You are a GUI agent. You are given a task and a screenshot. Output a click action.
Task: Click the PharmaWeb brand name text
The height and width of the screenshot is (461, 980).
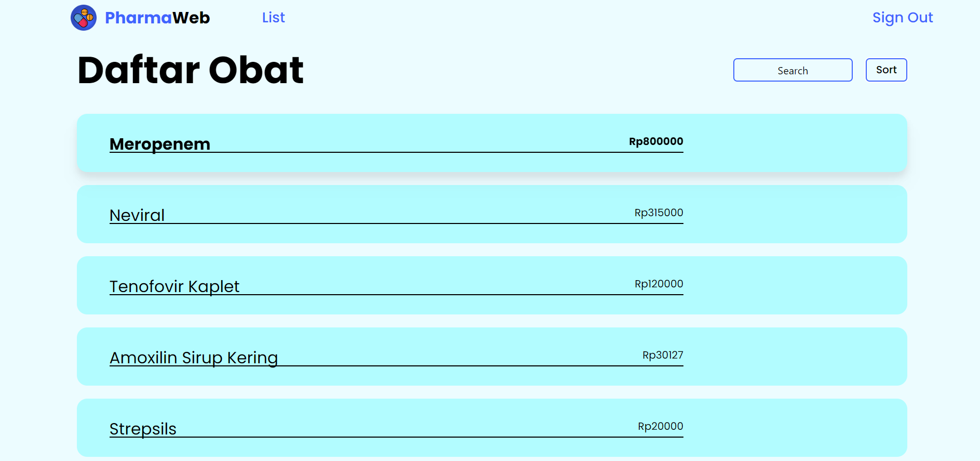point(157,18)
